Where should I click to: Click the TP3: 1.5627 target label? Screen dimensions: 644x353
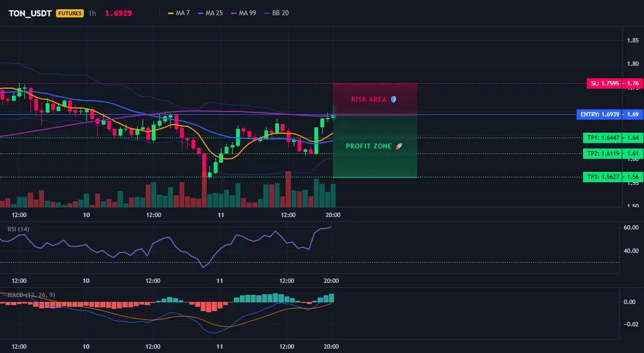click(603, 177)
